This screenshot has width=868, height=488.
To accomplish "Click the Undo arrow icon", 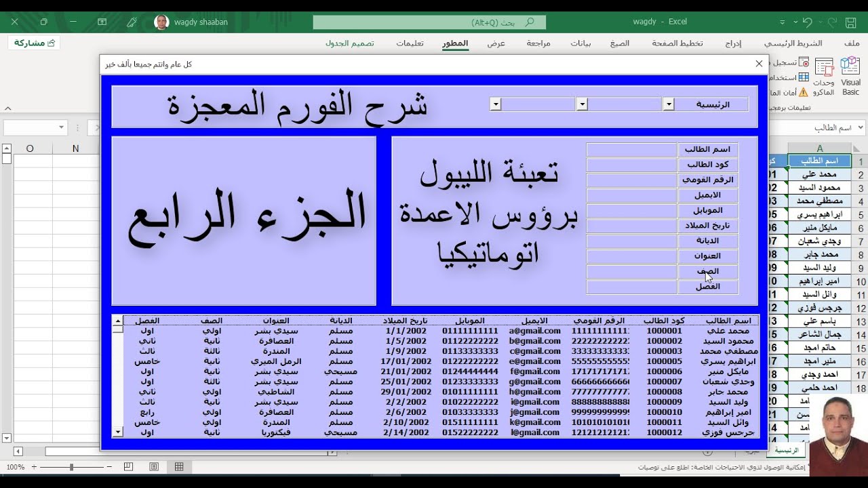I will click(807, 22).
